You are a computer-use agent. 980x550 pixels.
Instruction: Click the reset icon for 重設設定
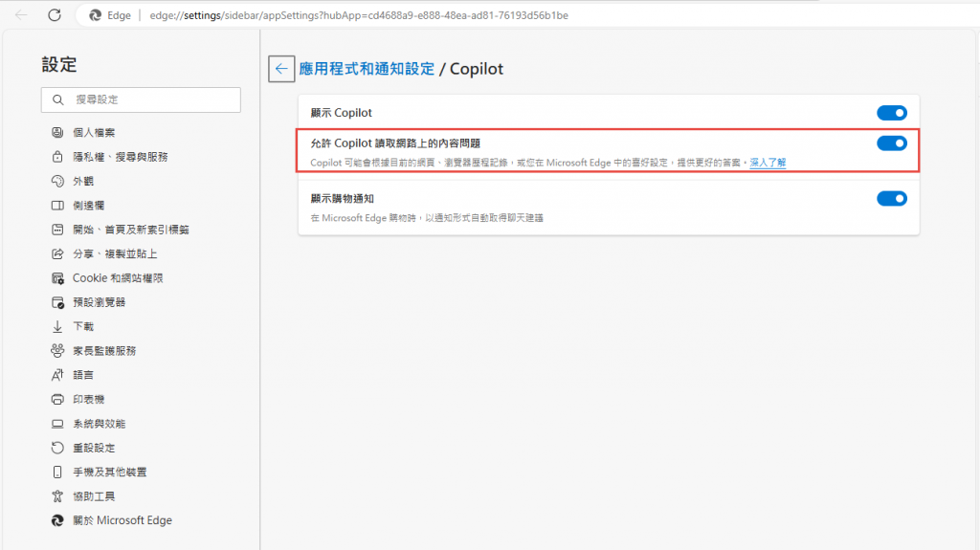(x=57, y=448)
